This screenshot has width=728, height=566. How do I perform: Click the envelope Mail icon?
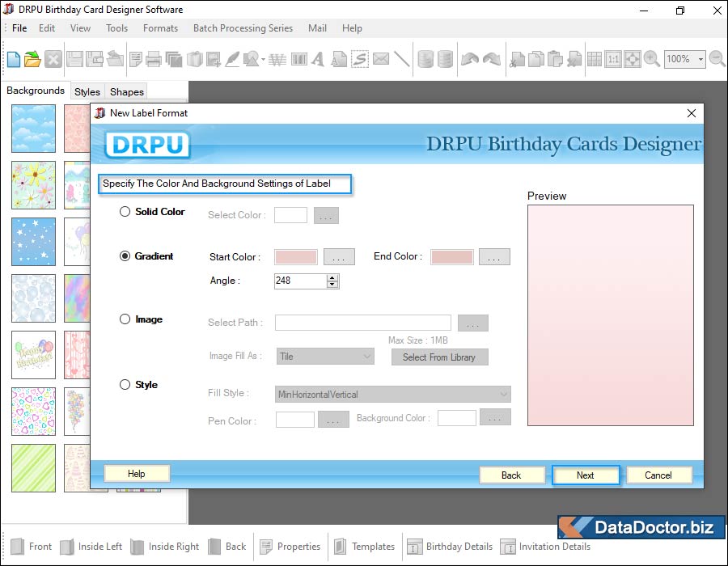coord(381,59)
